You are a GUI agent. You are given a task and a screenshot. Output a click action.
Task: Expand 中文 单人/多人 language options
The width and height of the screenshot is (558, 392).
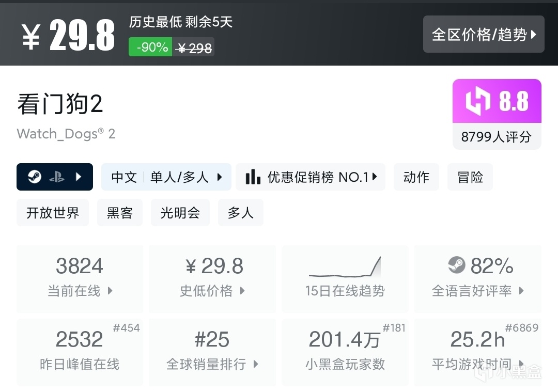[x=166, y=177]
